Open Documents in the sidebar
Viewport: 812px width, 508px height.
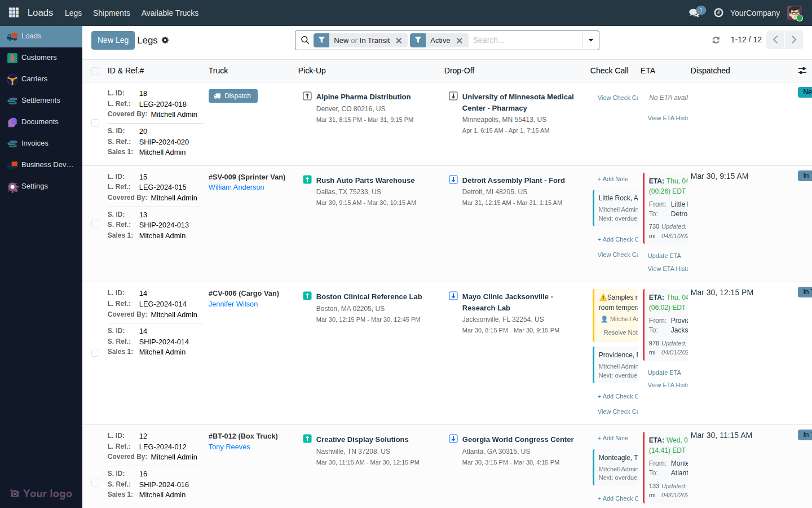tap(41, 122)
